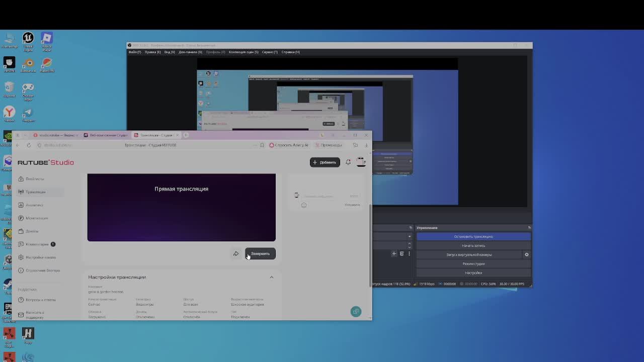The image size is (644, 362).
Task: Open the Yandex browser desktop icon
Action: click(x=9, y=115)
